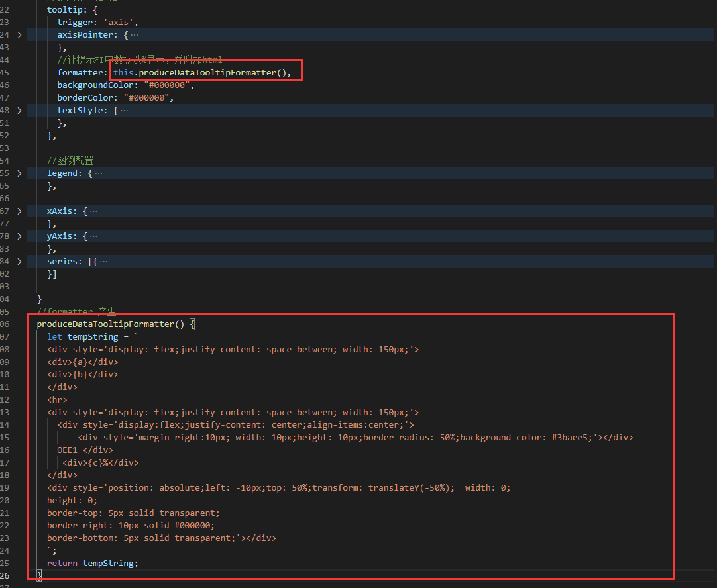Click the background-color: #3baee5 style text
717x588 pixels.
526,437
